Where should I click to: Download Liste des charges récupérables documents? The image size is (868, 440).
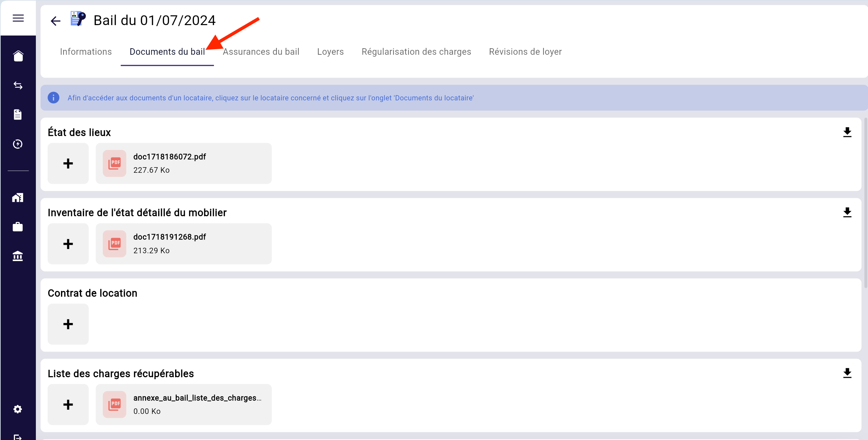(x=847, y=373)
